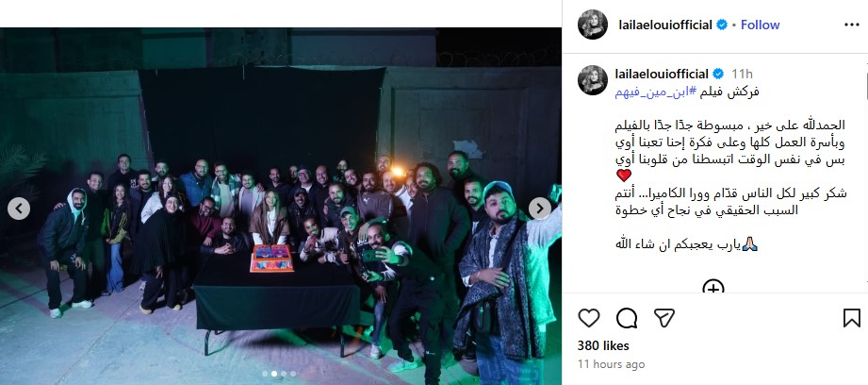Save the post with bookmark icon
868x385 pixels.
click(x=851, y=318)
